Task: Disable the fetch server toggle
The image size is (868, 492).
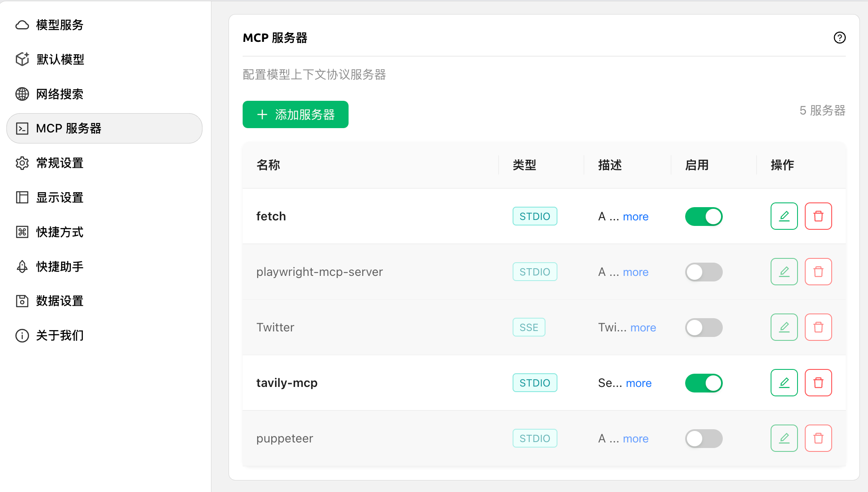Action: pos(704,217)
